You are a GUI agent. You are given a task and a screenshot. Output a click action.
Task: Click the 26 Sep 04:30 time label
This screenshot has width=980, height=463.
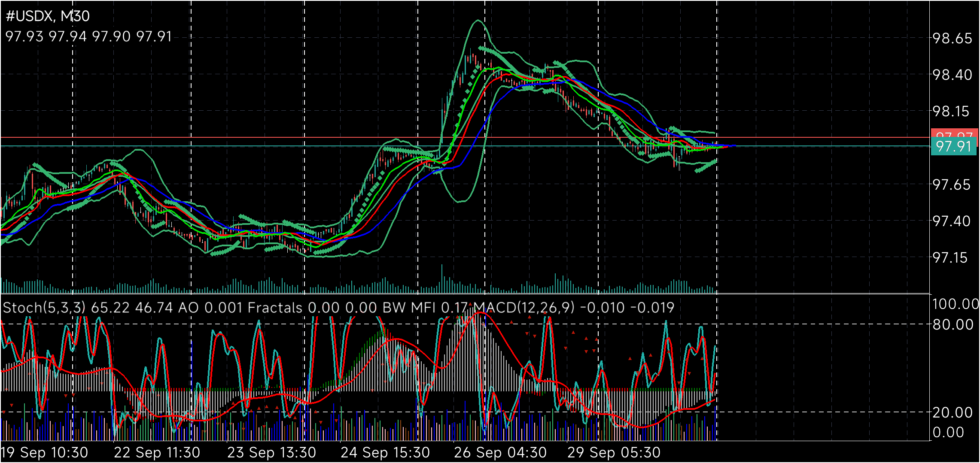[500, 452]
